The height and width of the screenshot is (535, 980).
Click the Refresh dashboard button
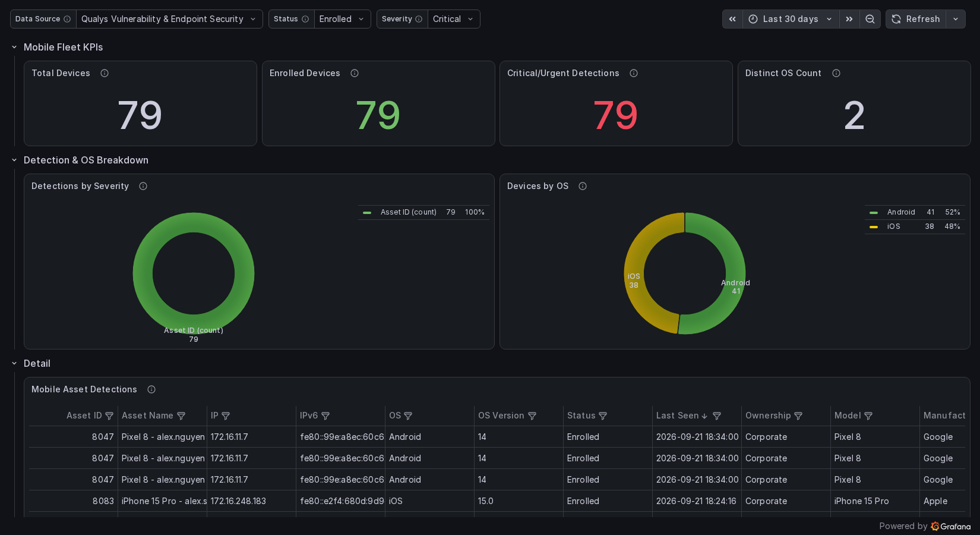point(916,19)
